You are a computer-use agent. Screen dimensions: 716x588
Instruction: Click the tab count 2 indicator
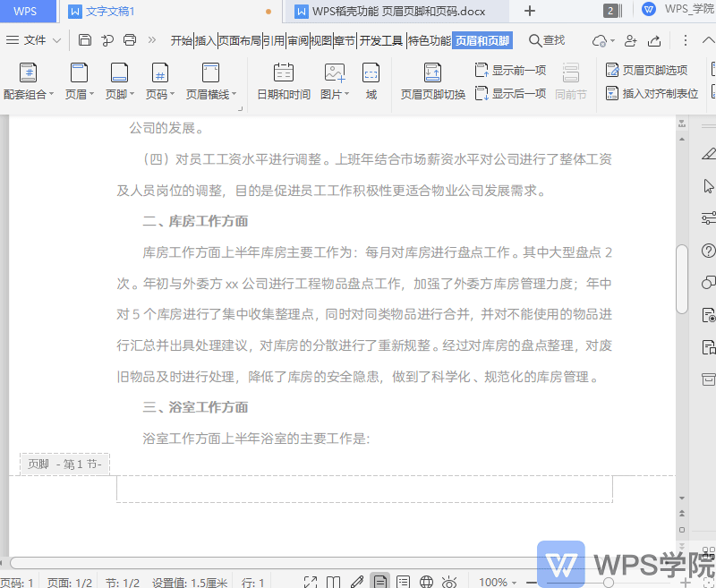611,11
